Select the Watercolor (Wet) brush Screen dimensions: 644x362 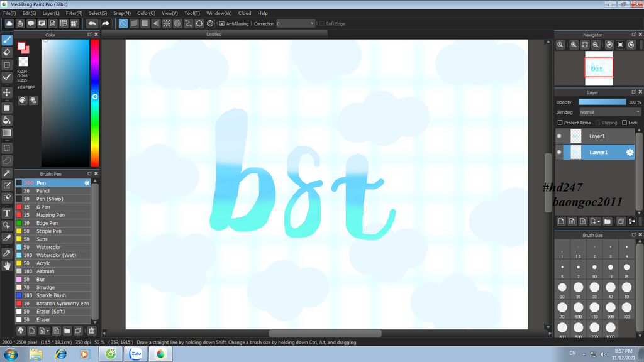(53, 255)
